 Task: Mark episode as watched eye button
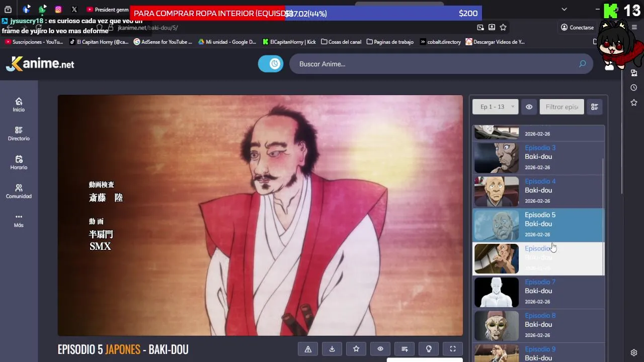(380, 349)
